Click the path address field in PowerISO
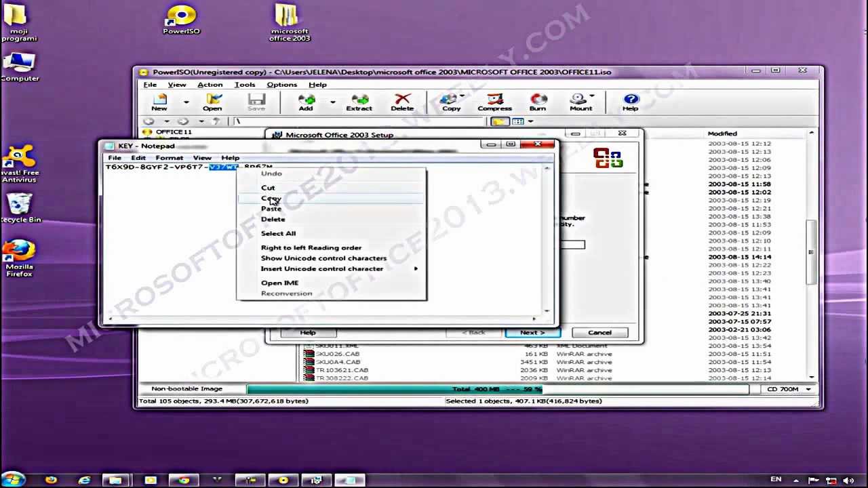Viewport: 868px width, 488px height. point(359,121)
